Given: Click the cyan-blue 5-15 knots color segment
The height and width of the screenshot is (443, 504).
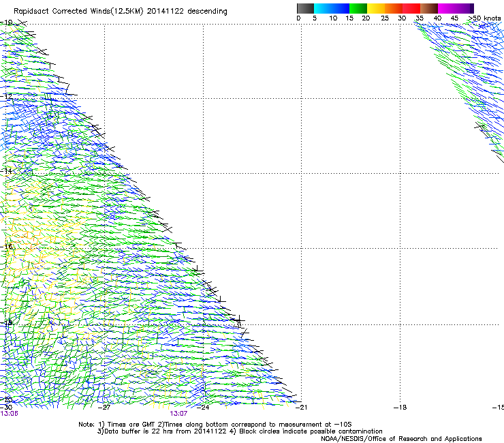Looking at the screenshot, I should [332, 8].
